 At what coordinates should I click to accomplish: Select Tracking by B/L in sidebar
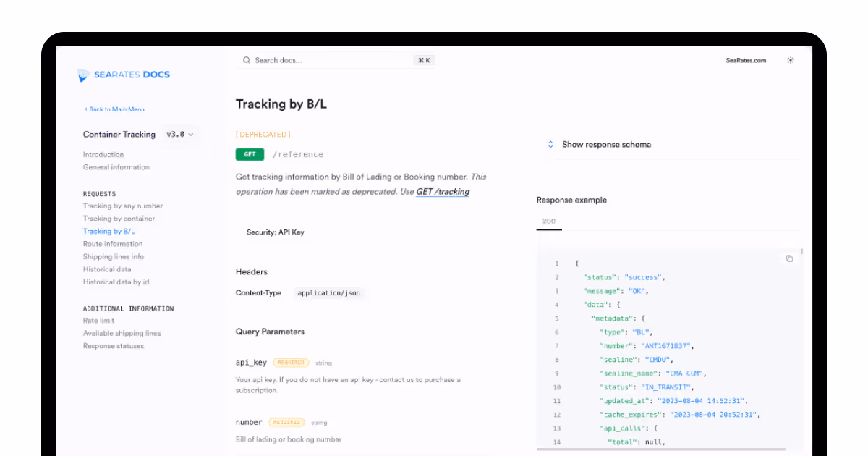[x=109, y=232]
